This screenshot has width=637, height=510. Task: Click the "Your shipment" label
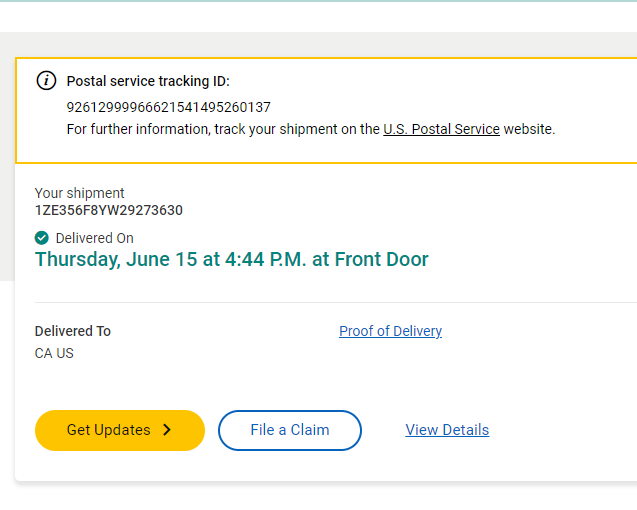[80, 193]
